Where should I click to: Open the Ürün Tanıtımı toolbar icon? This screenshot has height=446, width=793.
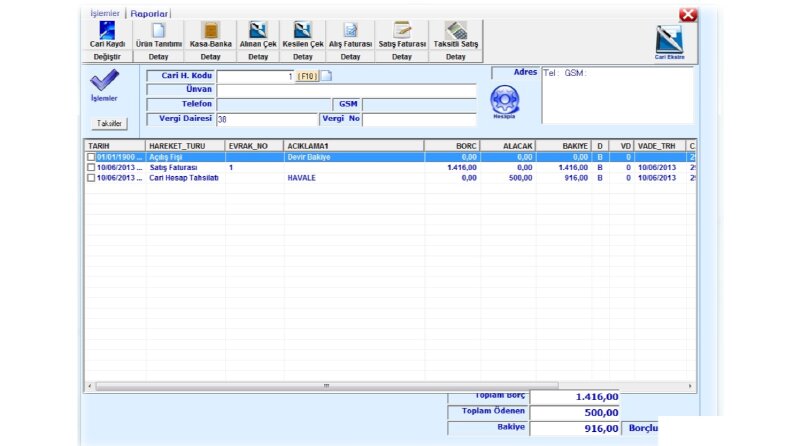point(158,30)
